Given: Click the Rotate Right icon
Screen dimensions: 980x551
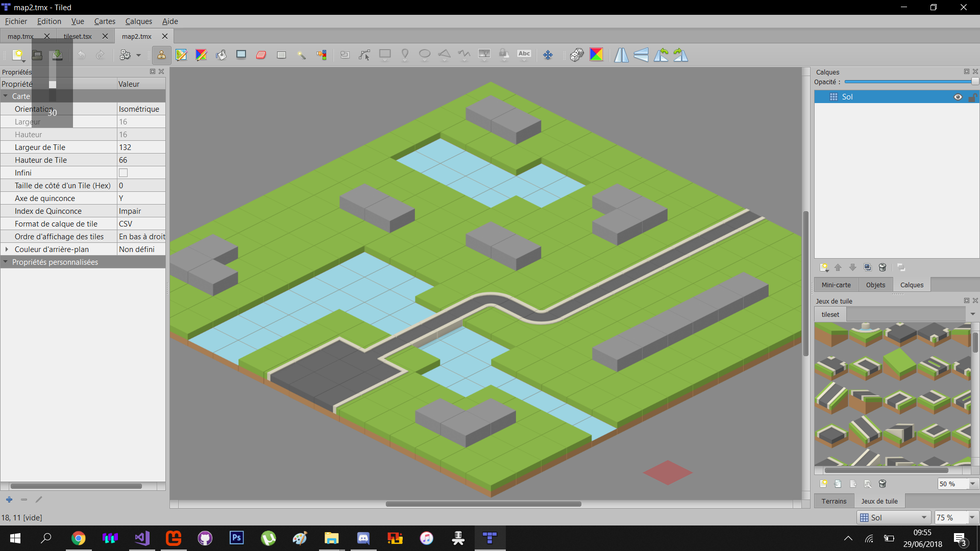Looking at the screenshot, I should click(681, 55).
